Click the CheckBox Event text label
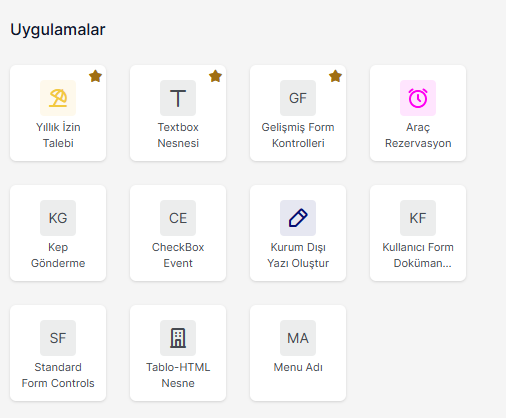The height and width of the screenshot is (418, 506). [x=178, y=255]
